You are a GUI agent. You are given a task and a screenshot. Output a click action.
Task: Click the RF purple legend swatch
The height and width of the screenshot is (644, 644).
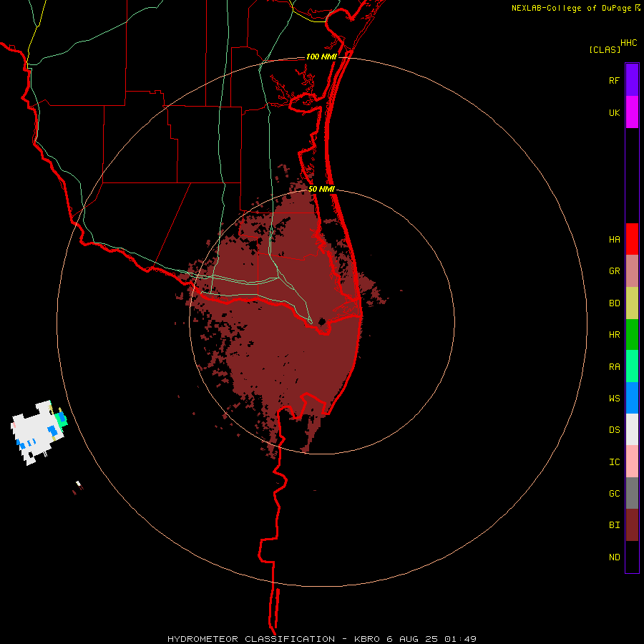[x=632, y=79]
